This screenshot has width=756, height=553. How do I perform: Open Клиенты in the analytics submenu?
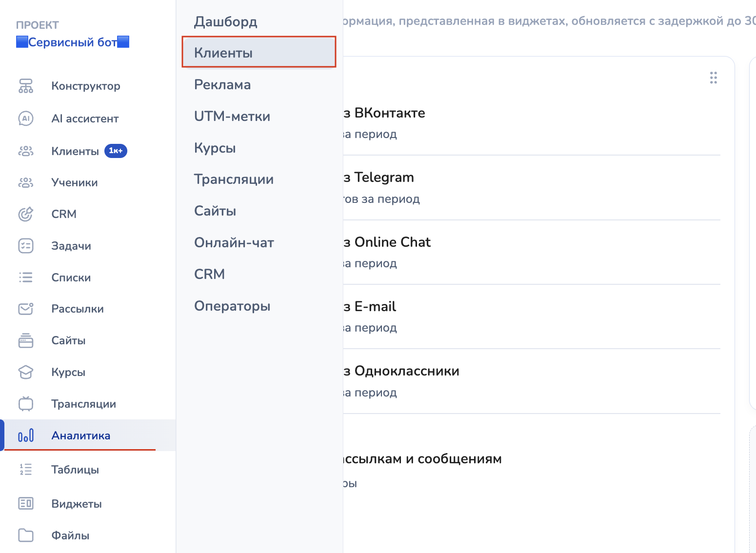coord(223,53)
